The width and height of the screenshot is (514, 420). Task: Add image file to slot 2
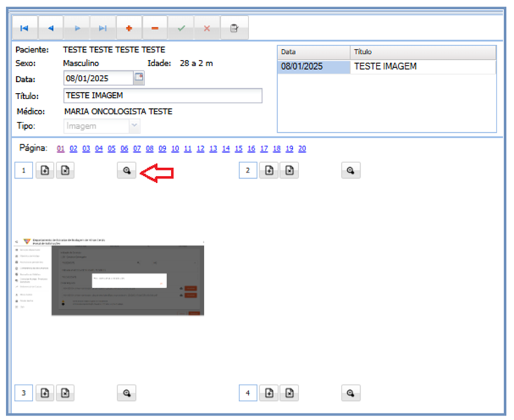coord(269,170)
